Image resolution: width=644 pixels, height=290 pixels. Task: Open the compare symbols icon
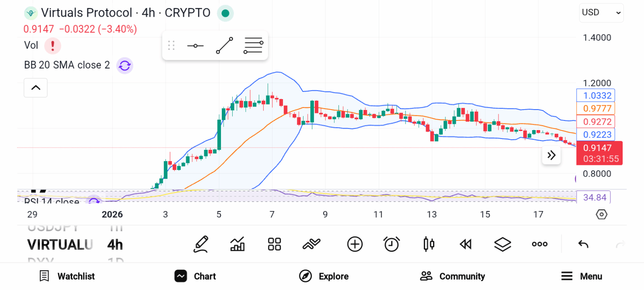coord(312,244)
